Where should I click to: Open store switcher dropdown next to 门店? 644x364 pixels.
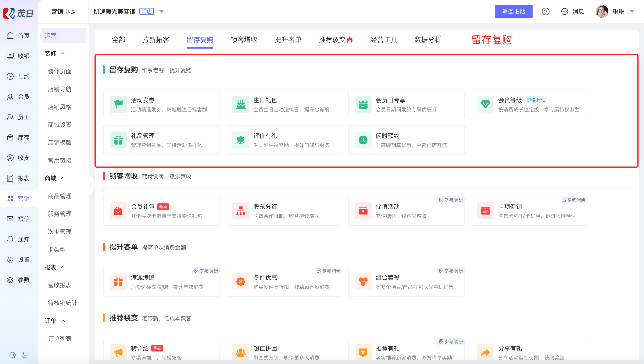pyautogui.click(x=161, y=11)
